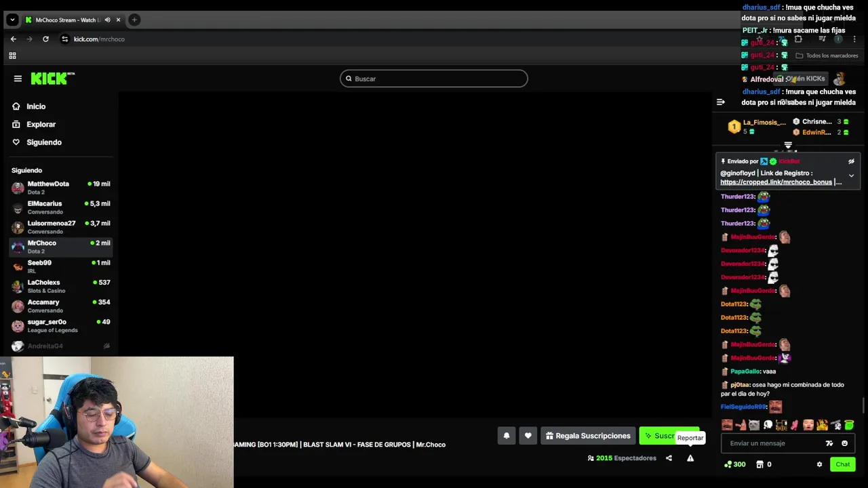
Task: Hide the pinned message with the eye-slash icon
Action: pyautogui.click(x=851, y=161)
